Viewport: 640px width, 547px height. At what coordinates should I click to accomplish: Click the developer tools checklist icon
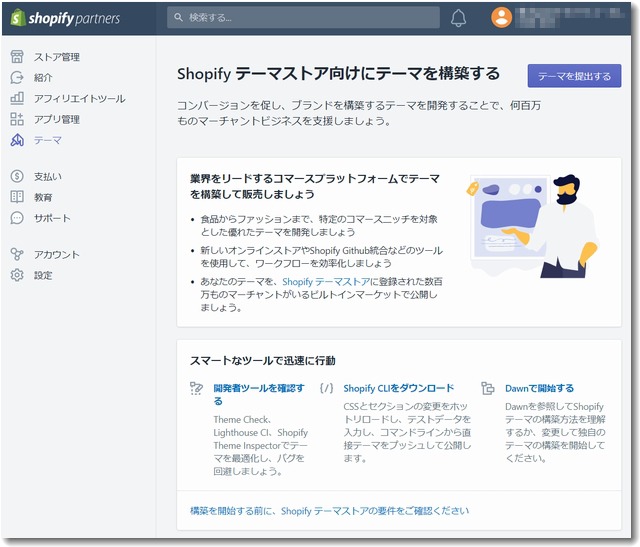tap(196, 388)
